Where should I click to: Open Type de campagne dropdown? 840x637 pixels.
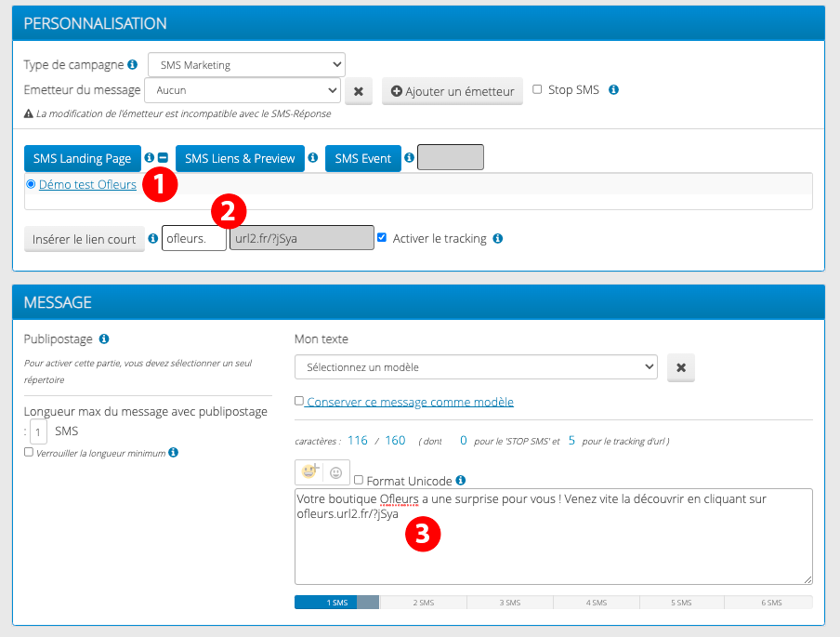(x=246, y=65)
